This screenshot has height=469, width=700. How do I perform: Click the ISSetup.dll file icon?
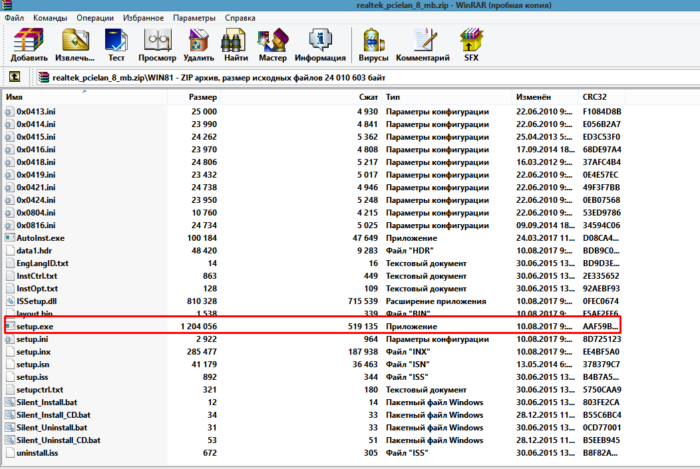point(9,301)
